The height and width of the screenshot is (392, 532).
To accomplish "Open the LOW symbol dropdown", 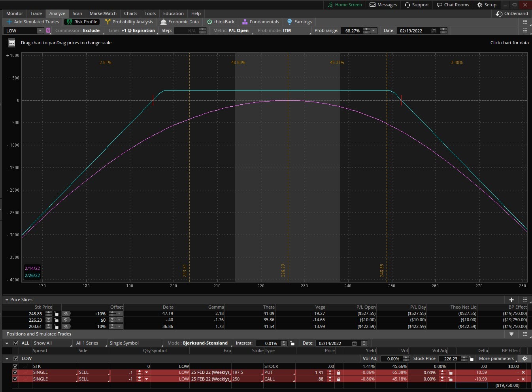I will [40, 31].
